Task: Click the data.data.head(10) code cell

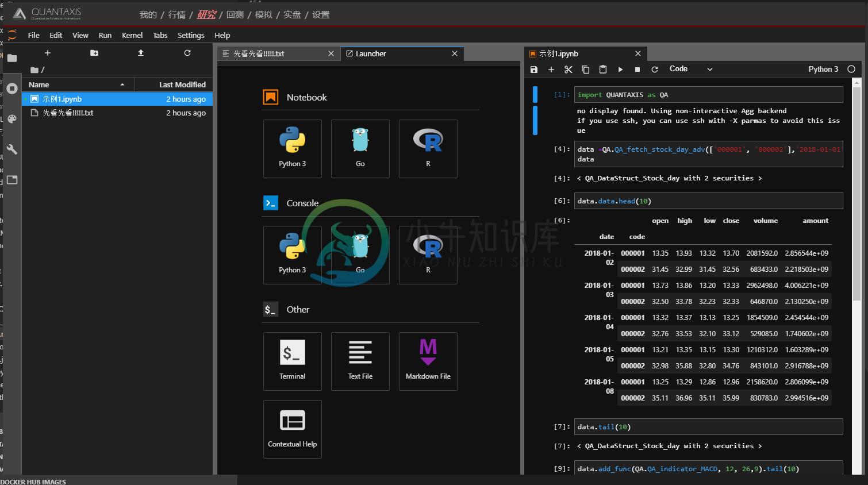Action: (708, 201)
